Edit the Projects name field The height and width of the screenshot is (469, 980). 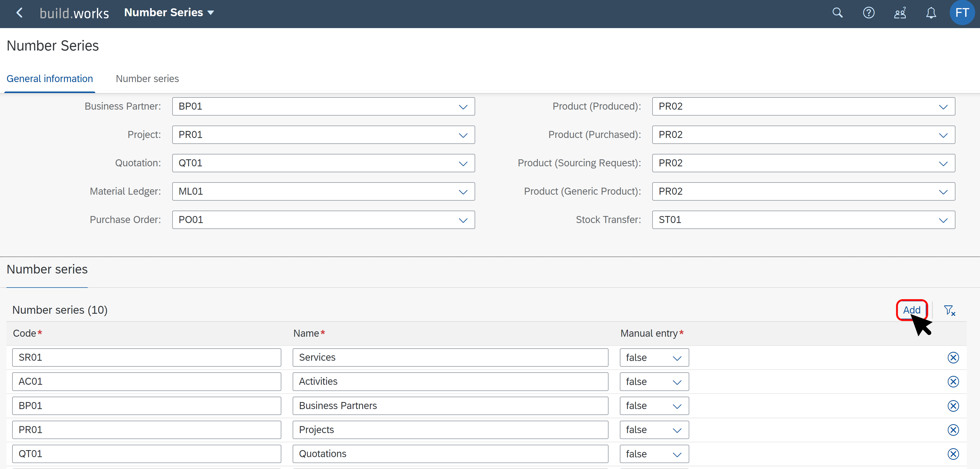click(450, 430)
